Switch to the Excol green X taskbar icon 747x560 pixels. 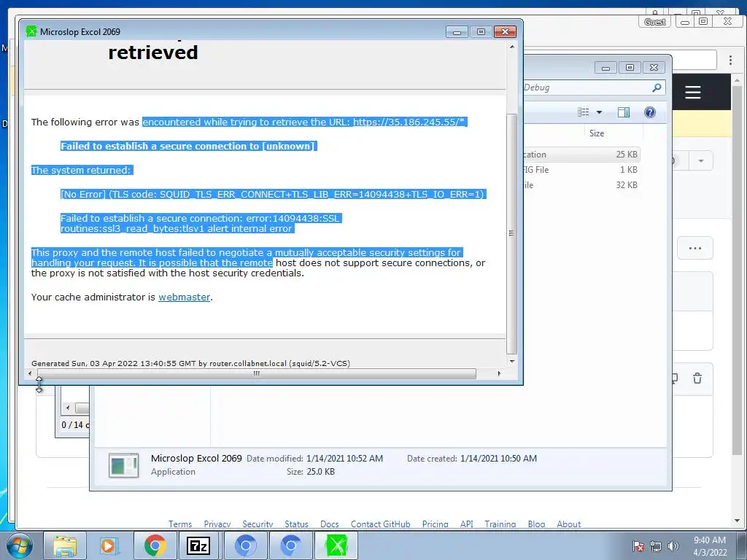(x=336, y=545)
